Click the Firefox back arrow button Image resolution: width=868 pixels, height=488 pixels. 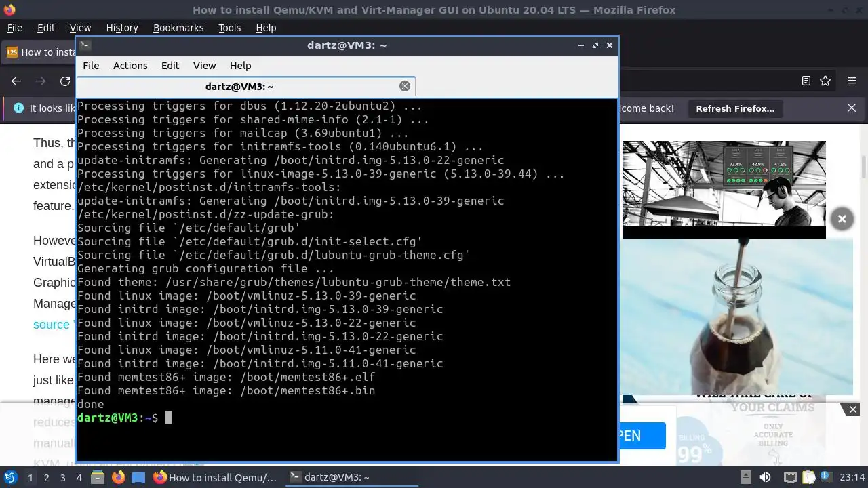click(16, 81)
